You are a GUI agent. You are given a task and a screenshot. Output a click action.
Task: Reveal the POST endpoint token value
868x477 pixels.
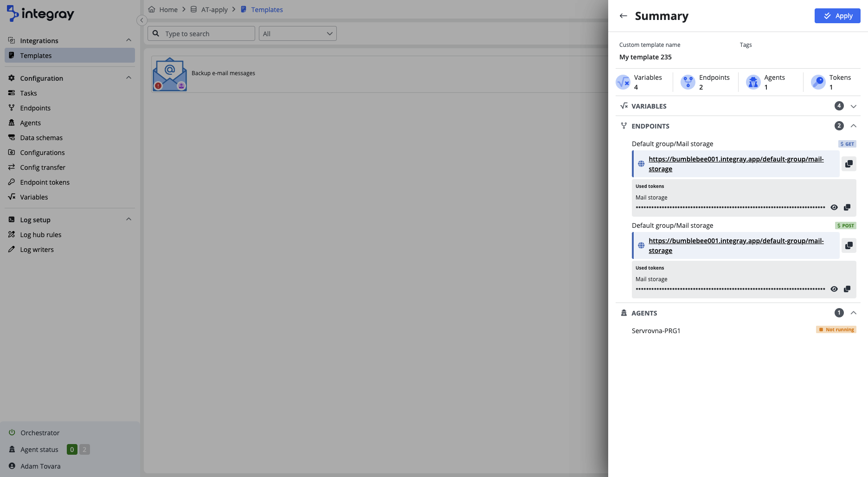pyautogui.click(x=834, y=289)
